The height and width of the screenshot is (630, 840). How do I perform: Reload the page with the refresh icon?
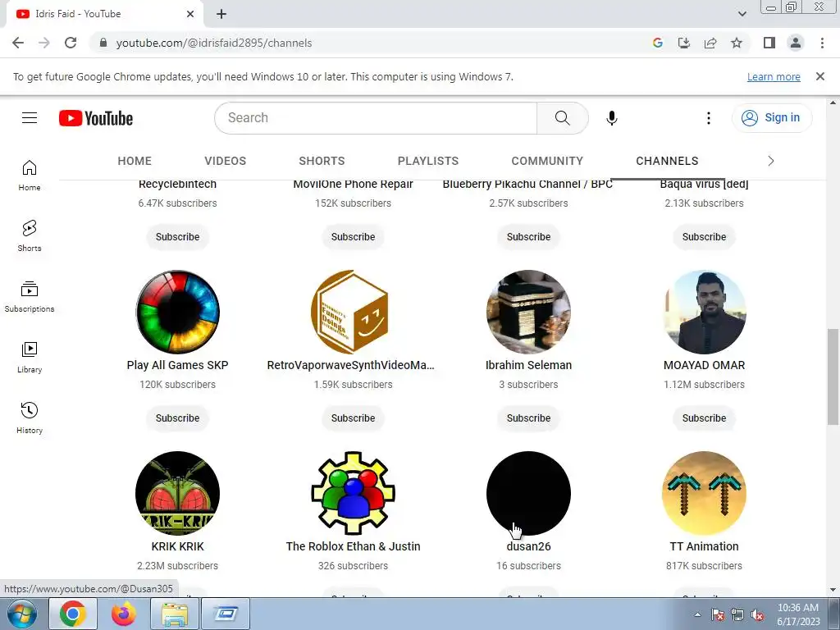coord(71,43)
